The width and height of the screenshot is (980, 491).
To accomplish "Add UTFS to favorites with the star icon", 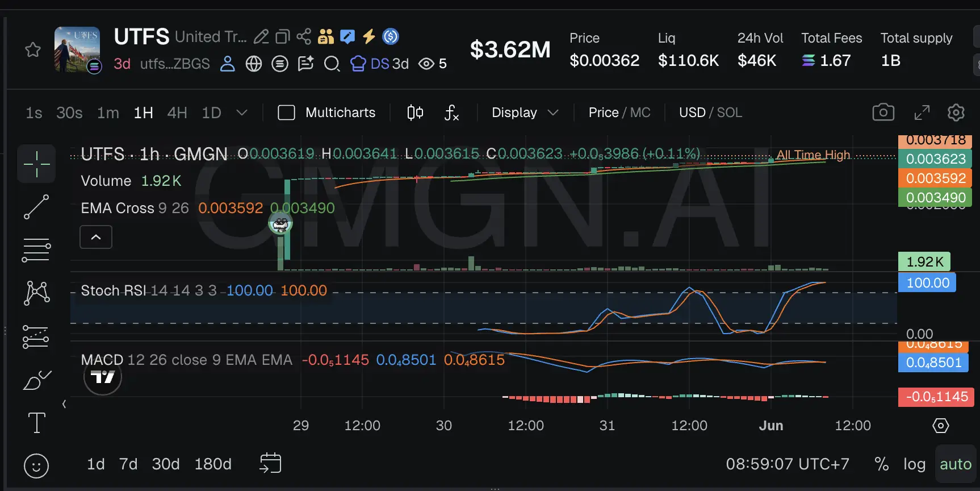I will pos(33,50).
